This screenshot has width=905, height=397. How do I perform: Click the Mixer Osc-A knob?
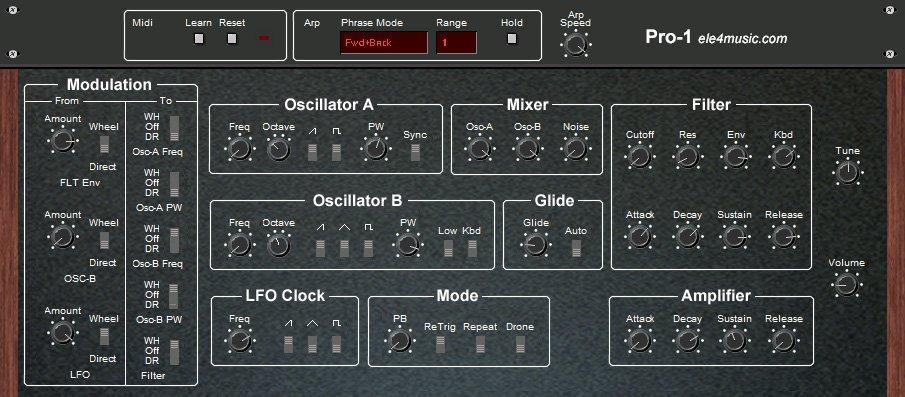click(480, 149)
